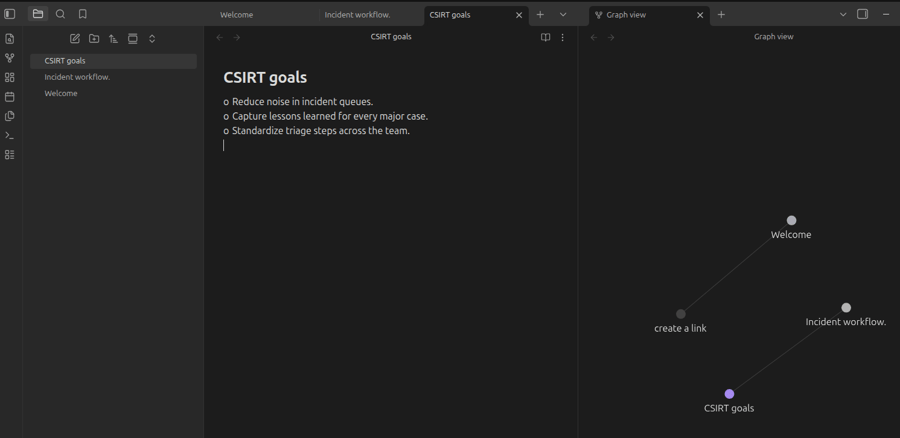The height and width of the screenshot is (438, 900).
Task: Close the CSIRT goals tab
Action: pyautogui.click(x=519, y=15)
